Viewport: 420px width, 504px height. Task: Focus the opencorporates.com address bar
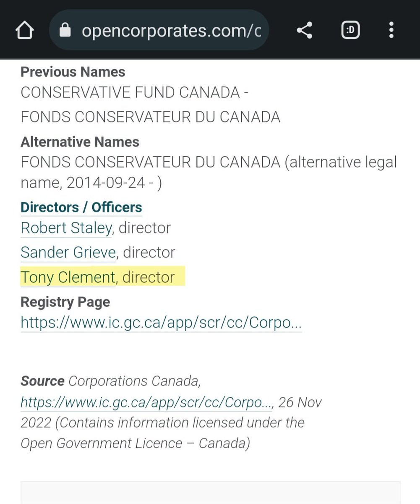(x=171, y=31)
